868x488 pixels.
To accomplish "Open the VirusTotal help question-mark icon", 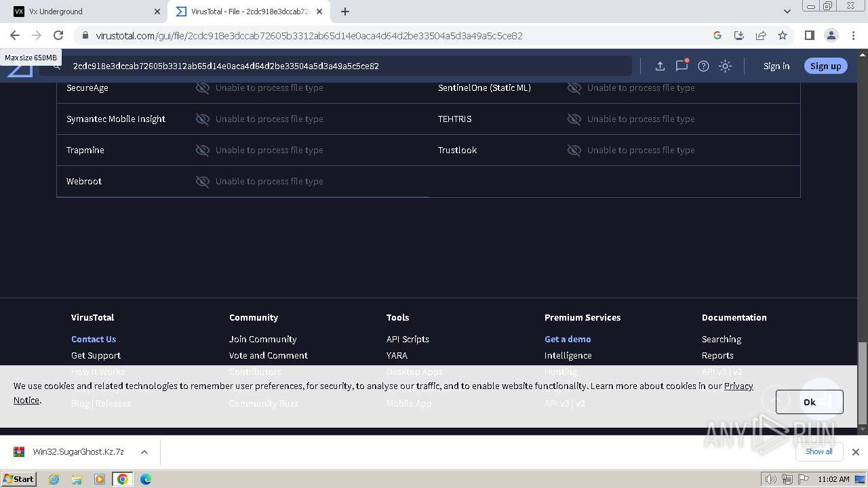I will click(703, 66).
